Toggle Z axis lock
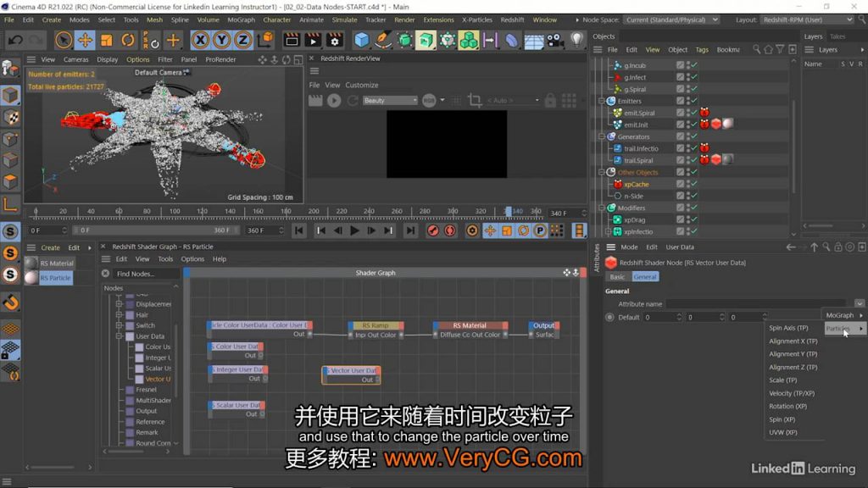Image resolution: width=868 pixels, height=488 pixels. [x=242, y=40]
